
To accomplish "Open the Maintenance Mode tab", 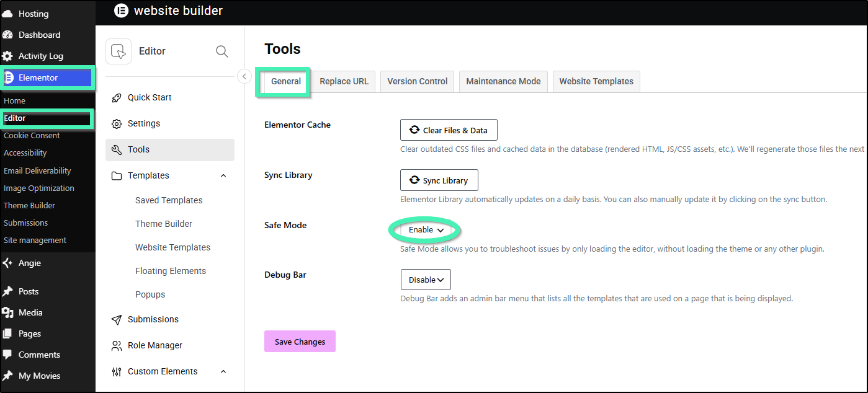I will pyautogui.click(x=503, y=81).
